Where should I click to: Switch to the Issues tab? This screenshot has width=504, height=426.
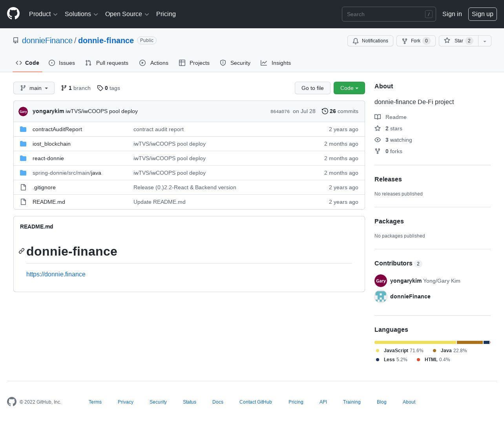click(62, 63)
